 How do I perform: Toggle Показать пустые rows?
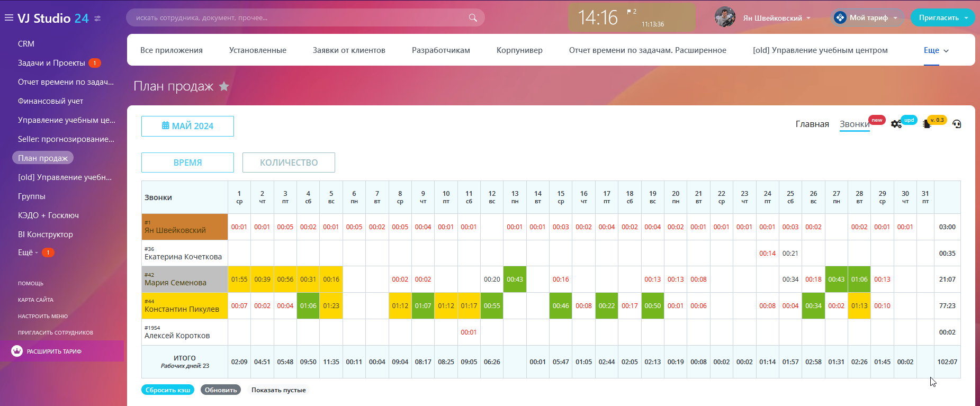tap(278, 390)
